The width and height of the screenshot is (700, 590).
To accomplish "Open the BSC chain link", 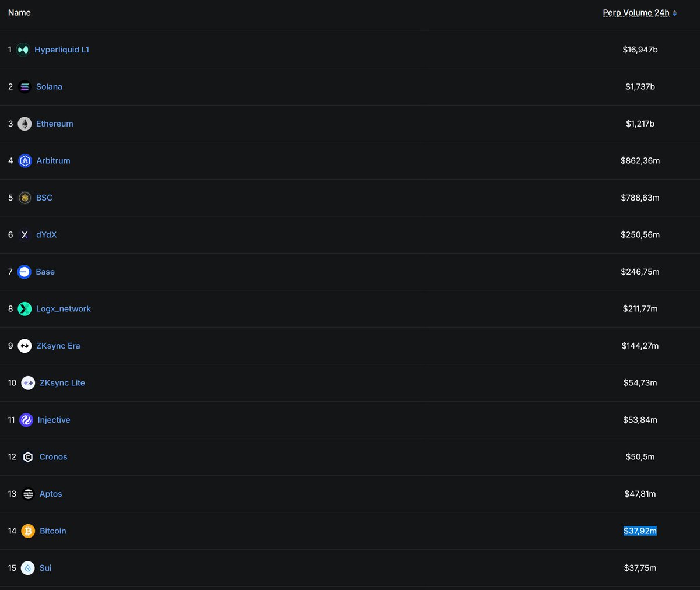I will [44, 198].
